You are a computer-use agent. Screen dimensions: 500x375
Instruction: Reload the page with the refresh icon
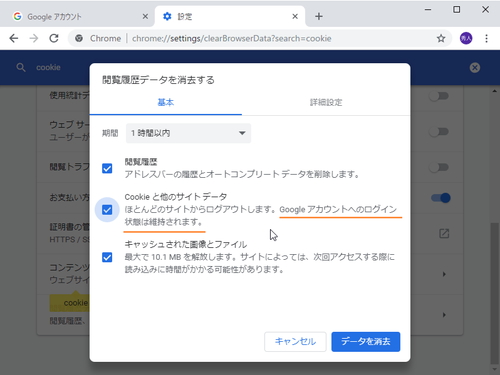(x=54, y=38)
